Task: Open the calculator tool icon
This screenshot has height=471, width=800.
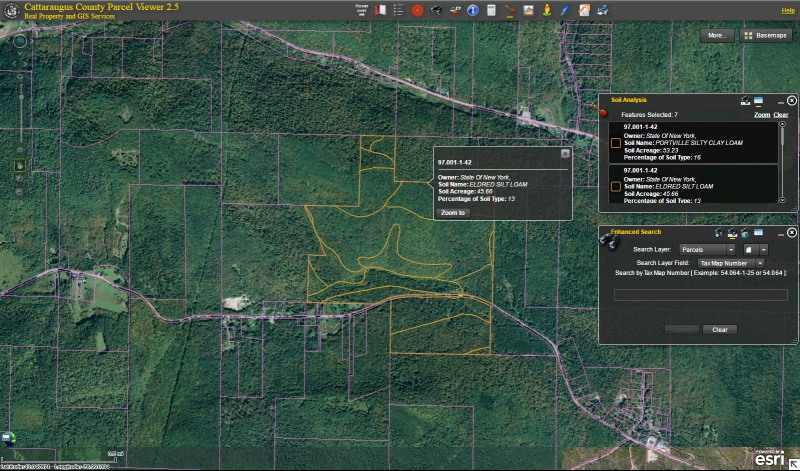Action: pos(491,10)
